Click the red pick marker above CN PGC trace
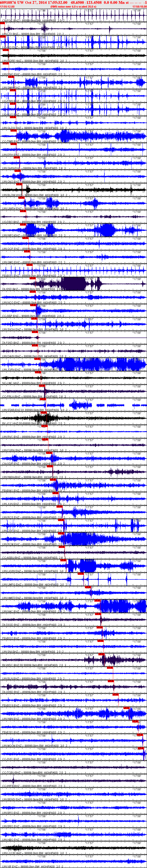This screenshot has width=147, height=868. [x=2, y=23]
